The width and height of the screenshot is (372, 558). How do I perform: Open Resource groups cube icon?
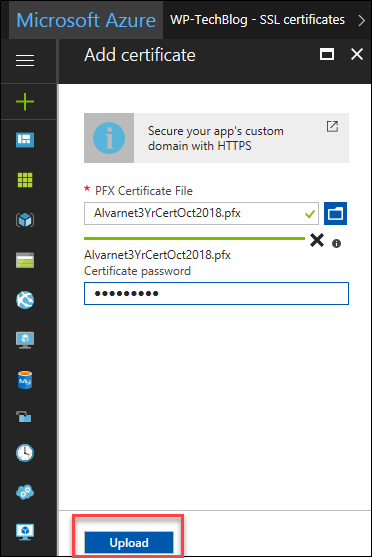pyautogui.click(x=25, y=220)
